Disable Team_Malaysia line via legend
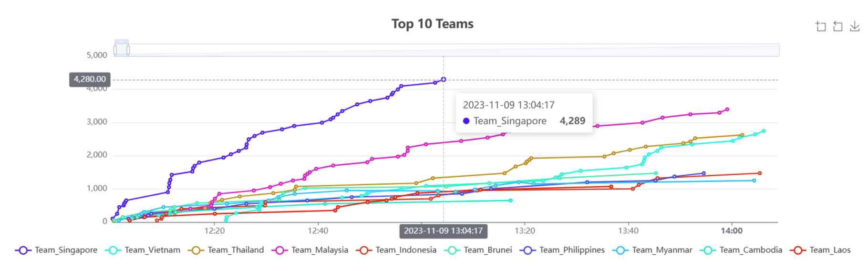Screen dimensions: 868x271 pos(310,250)
